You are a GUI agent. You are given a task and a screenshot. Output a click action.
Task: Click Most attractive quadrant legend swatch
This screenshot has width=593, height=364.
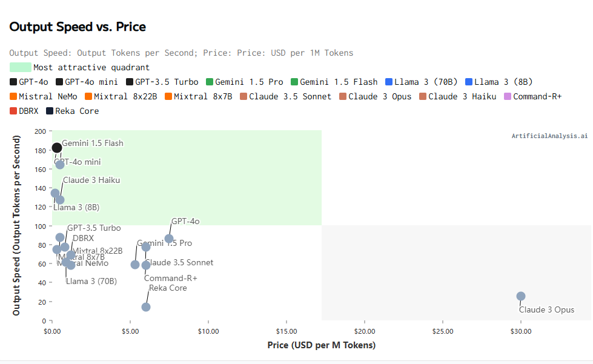(x=21, y=67)
